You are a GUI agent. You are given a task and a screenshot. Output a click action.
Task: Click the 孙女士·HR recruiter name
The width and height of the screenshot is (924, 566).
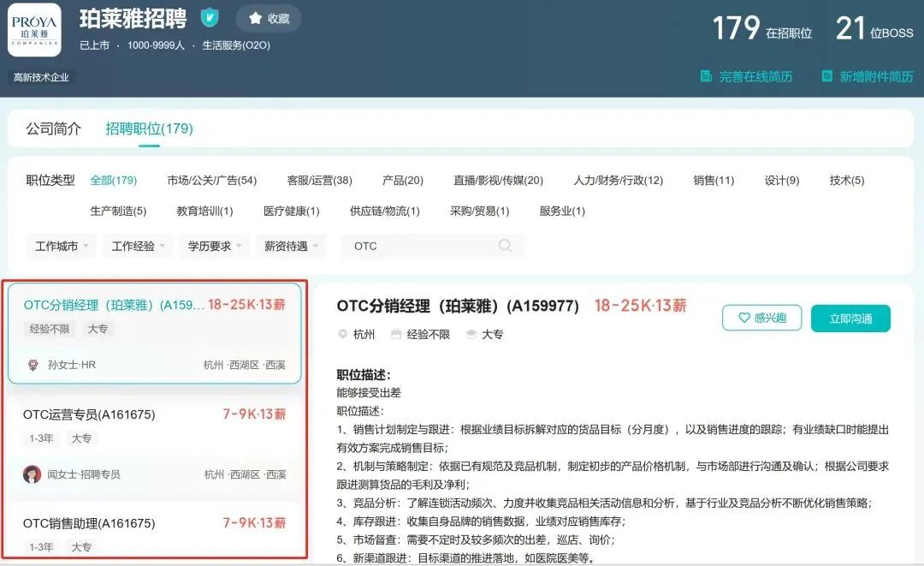point(72,365)
